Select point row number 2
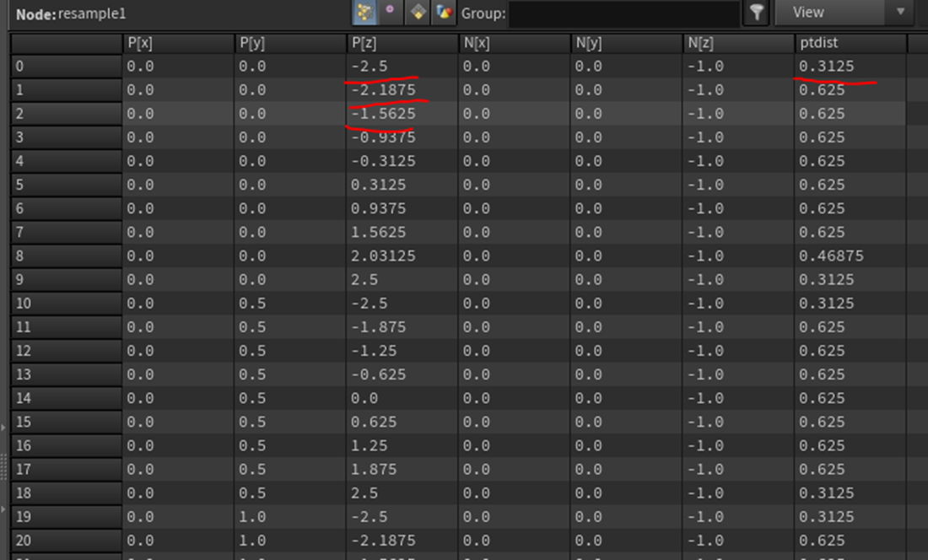 pos(67,114)
